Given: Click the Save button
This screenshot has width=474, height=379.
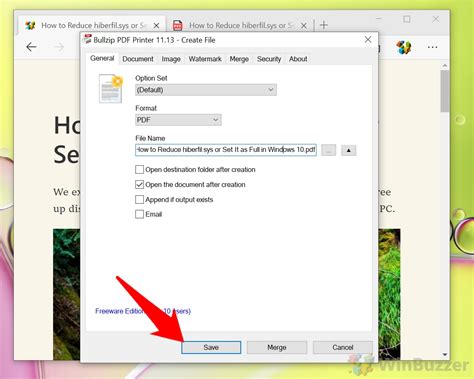Looking at the screenshot, I should pos(211,347).
